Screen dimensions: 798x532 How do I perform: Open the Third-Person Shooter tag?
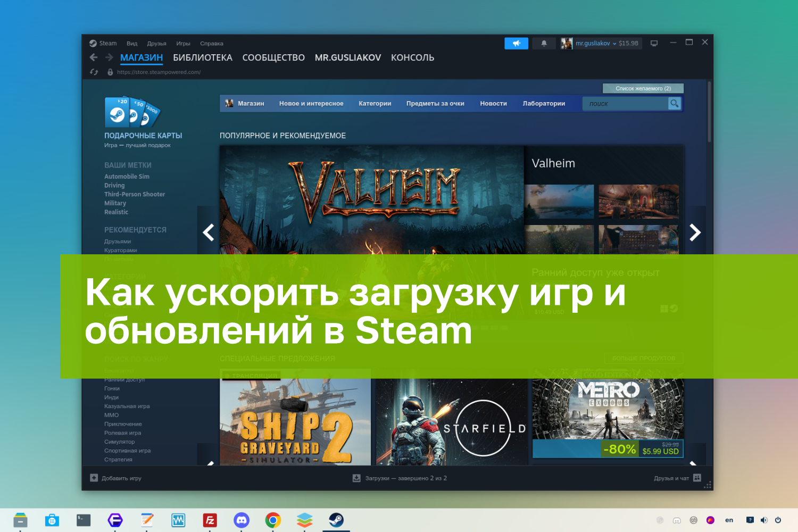click(x=135, y=194)
